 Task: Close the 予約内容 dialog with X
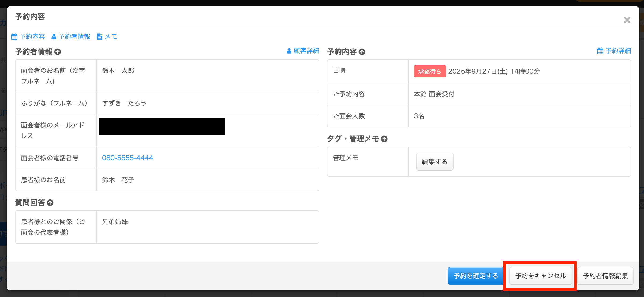627,20
